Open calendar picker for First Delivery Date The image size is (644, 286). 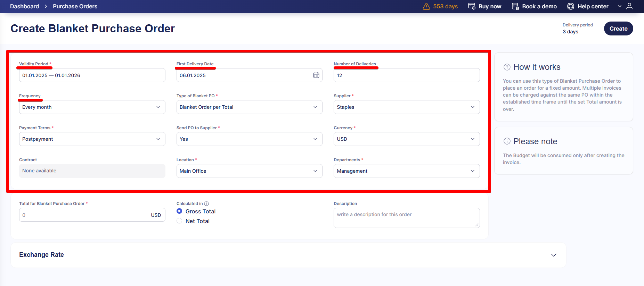[316, 75]
